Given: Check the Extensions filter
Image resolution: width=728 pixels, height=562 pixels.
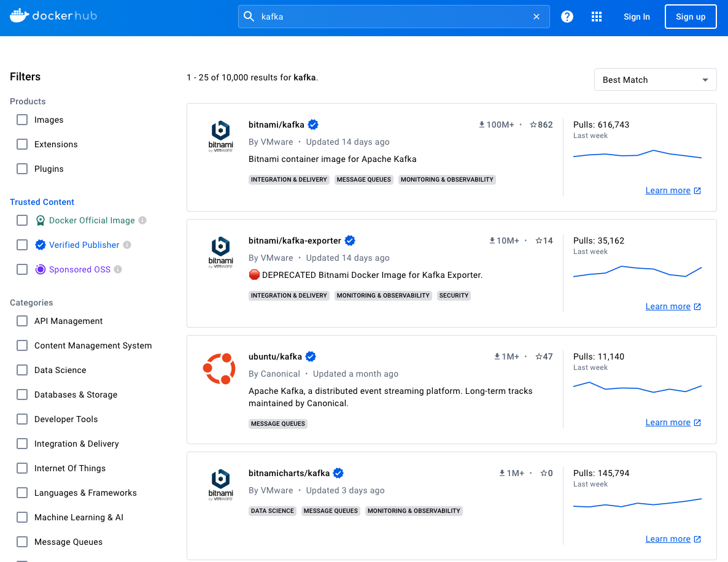Looking at the screenshot, I should pos(22,144).
